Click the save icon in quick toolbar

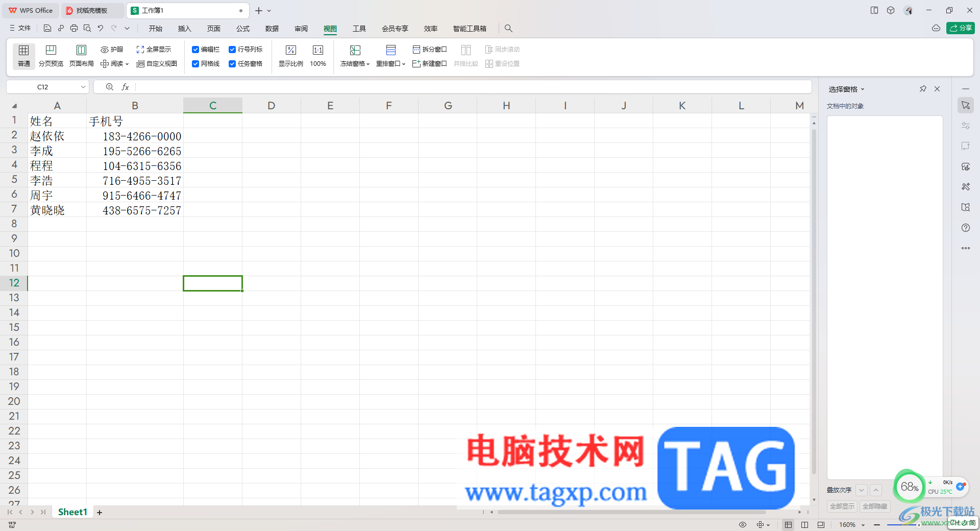click(x=47, y=29)
